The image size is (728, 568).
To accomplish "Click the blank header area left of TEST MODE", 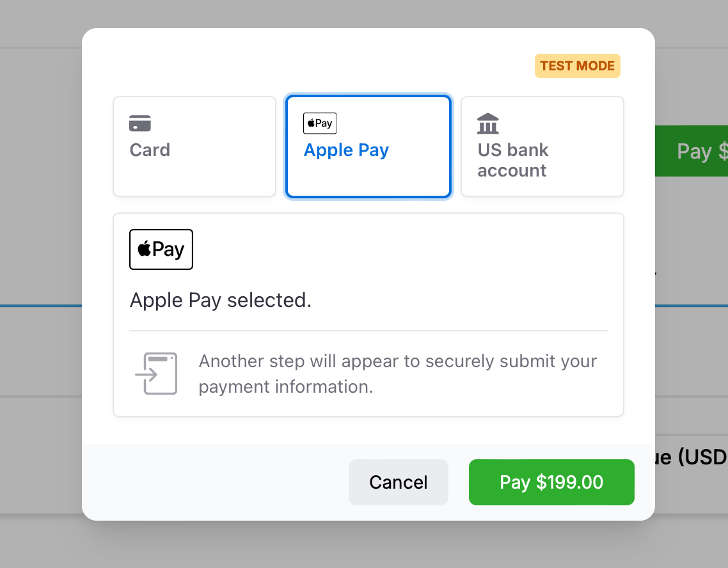I will [307, 66].
